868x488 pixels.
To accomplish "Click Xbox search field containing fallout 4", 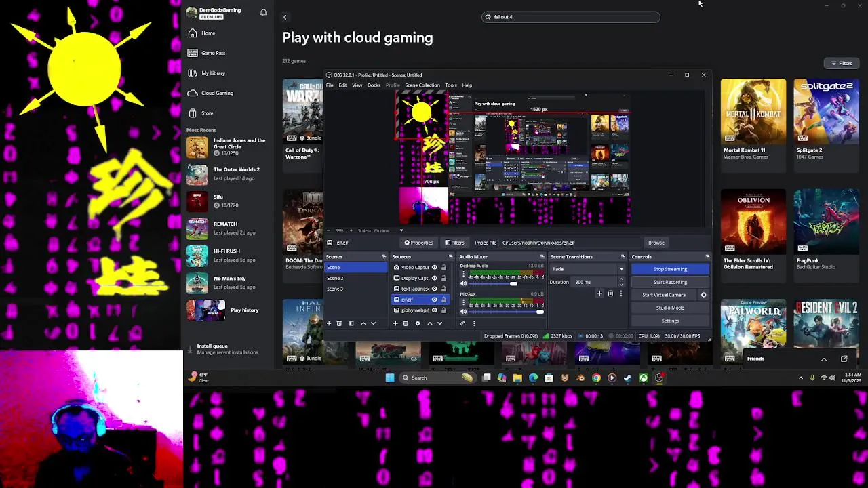I will point(570,17).
